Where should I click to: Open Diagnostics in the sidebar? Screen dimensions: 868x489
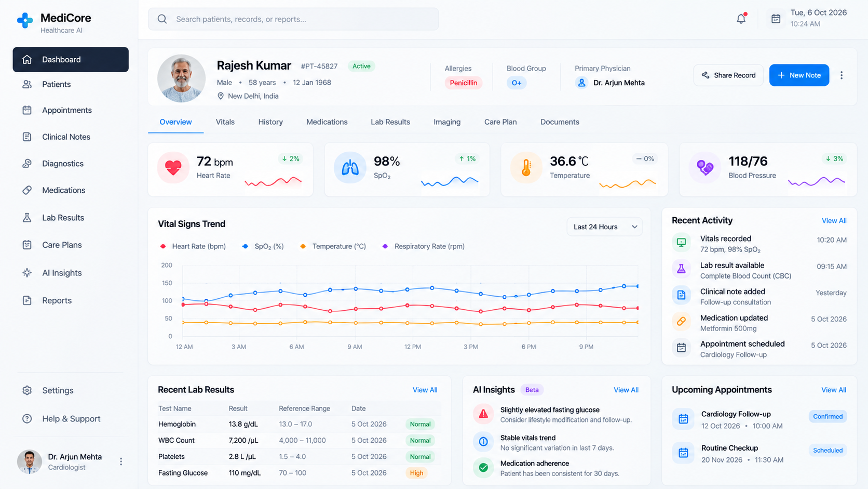point(71,163)
